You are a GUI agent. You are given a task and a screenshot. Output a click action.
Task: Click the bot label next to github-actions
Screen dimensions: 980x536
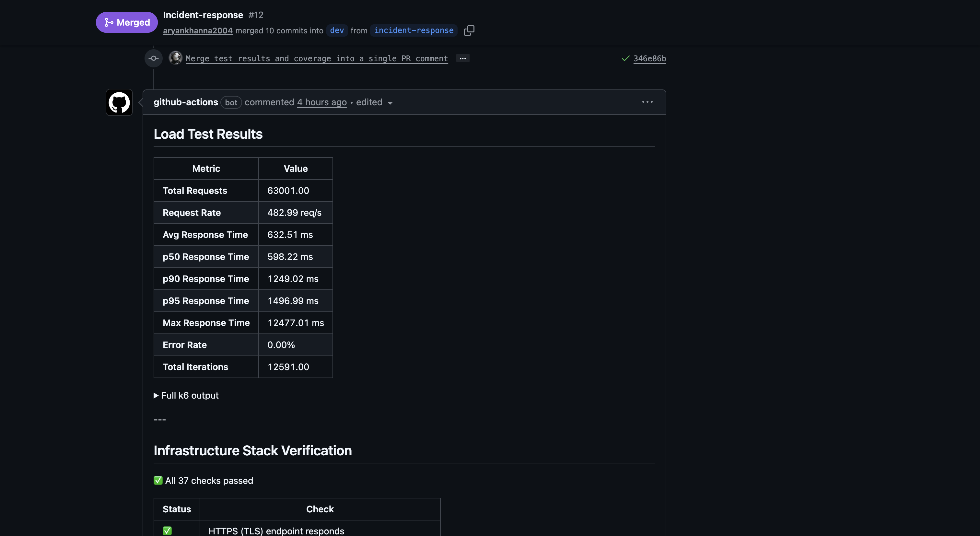pos(231,102)
